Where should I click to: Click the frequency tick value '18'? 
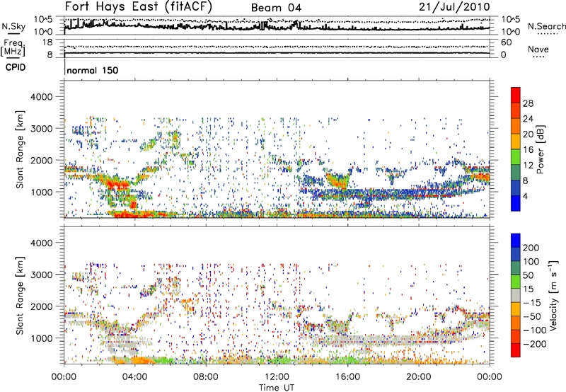pyautogui.click(x=47, y=42)
